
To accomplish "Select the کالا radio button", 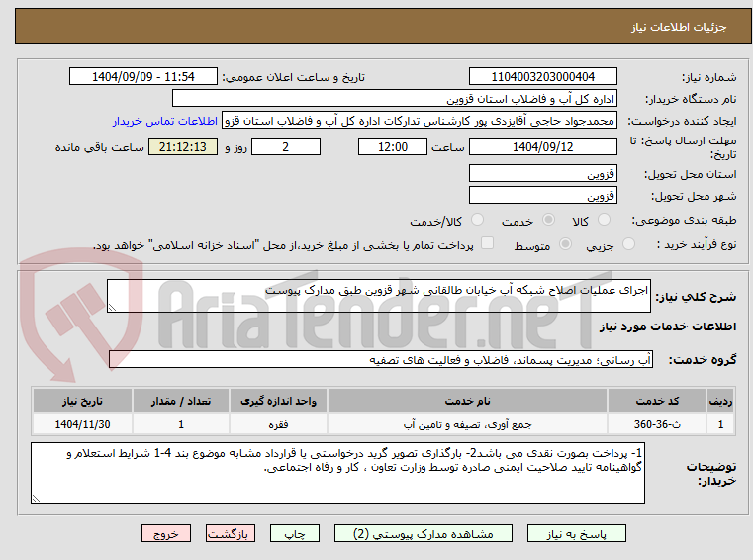I will 604,220.
